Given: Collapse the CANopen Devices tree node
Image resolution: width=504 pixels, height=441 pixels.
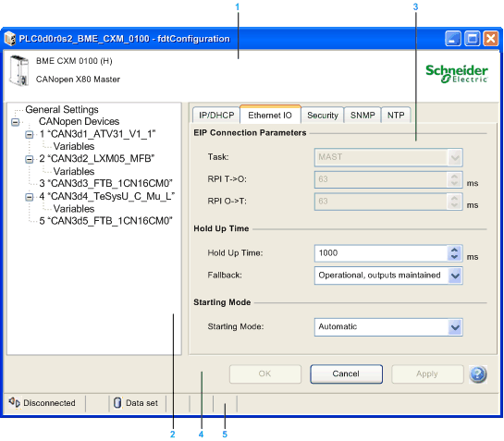Looking at the screenshot, I should coord(15,122).
